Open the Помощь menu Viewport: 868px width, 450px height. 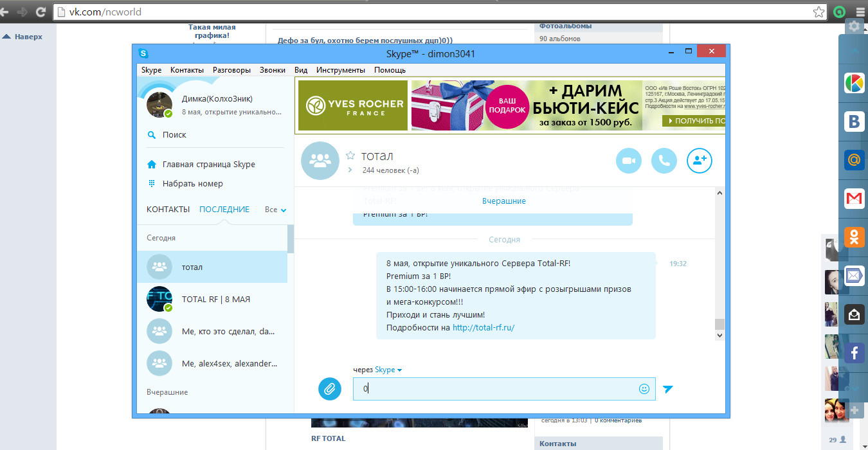[390, 70]
